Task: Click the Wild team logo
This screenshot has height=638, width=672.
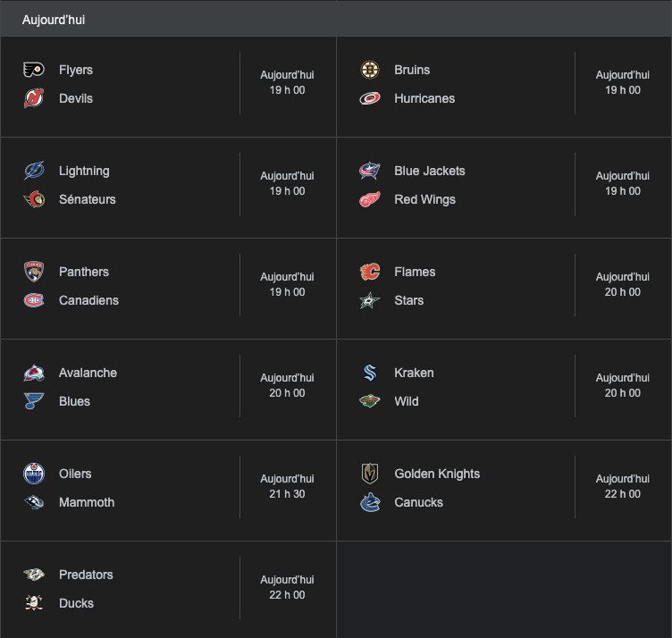Action: coord(370,401)
